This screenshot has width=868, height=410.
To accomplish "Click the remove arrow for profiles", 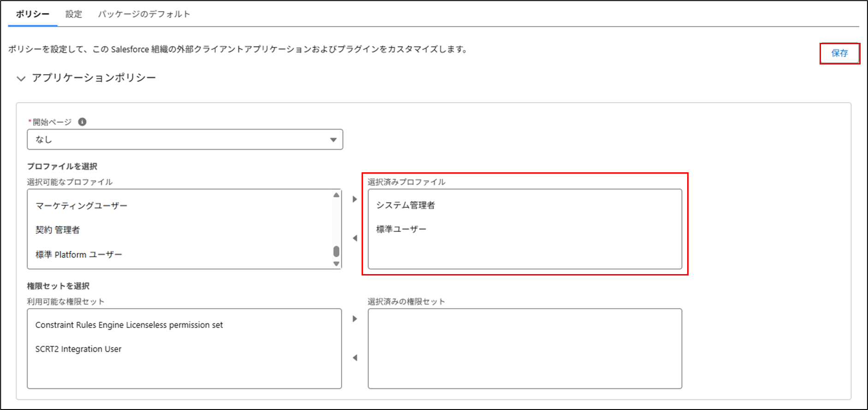I will 355,238.
